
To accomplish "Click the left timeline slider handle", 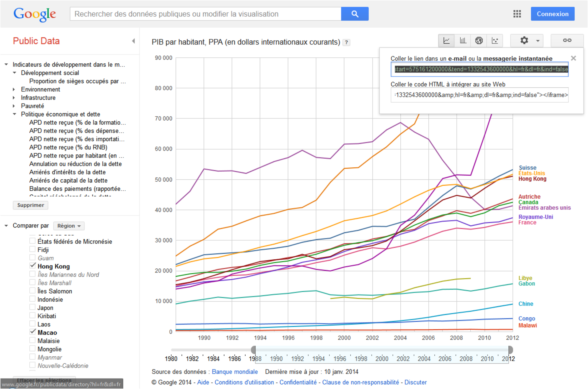I will 253,350.
